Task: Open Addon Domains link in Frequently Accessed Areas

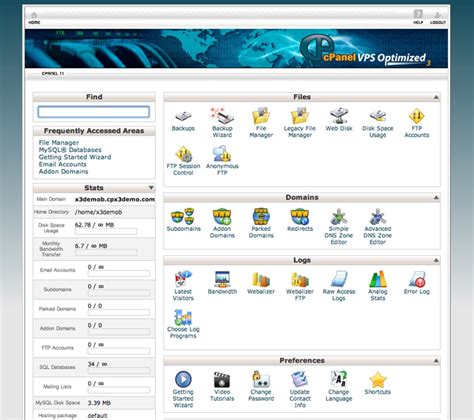Action: tap(63, 172)
